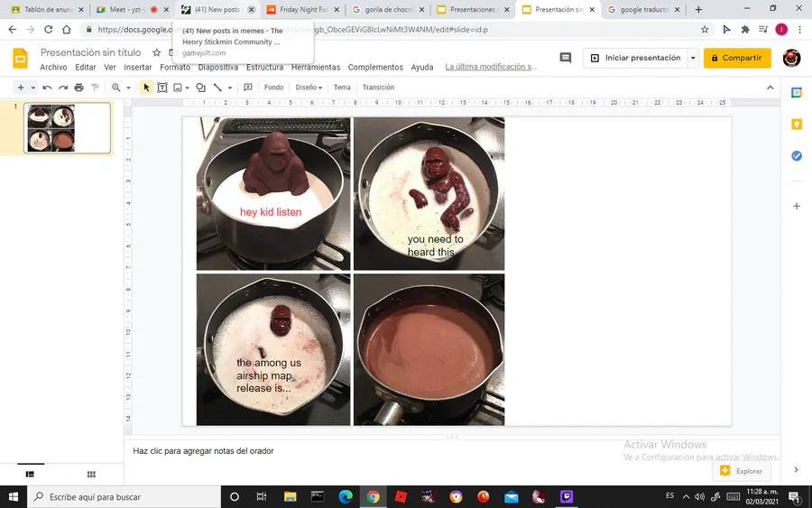This screenshot has width=812, height=508.
Task: Select the line tool
Action: 218,88
